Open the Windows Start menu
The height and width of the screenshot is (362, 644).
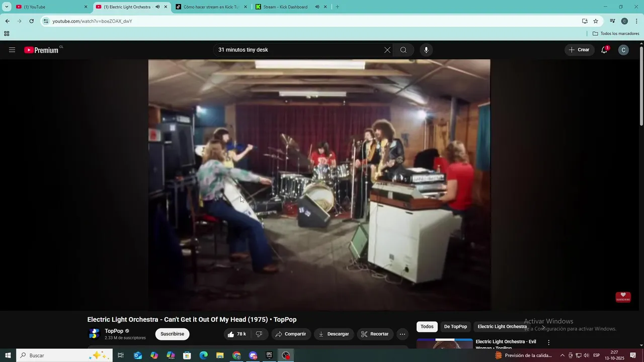pyautogui.click(x=8, y=355)
